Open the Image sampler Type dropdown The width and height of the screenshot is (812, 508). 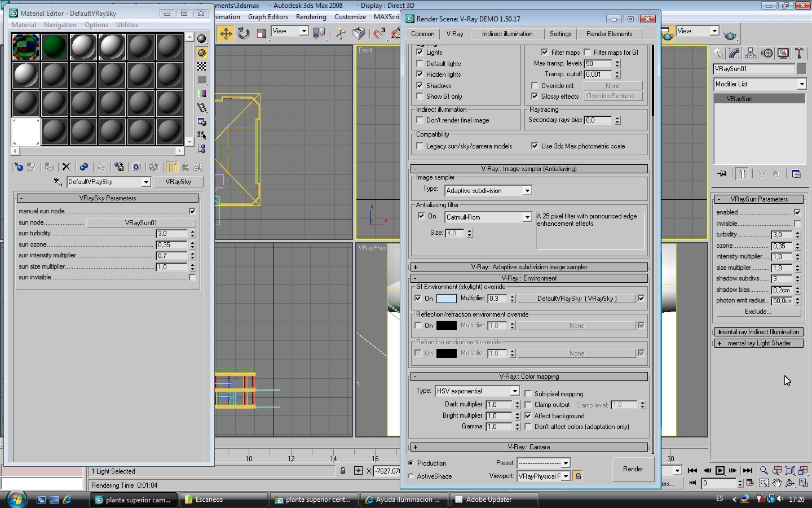click(488, 191)
